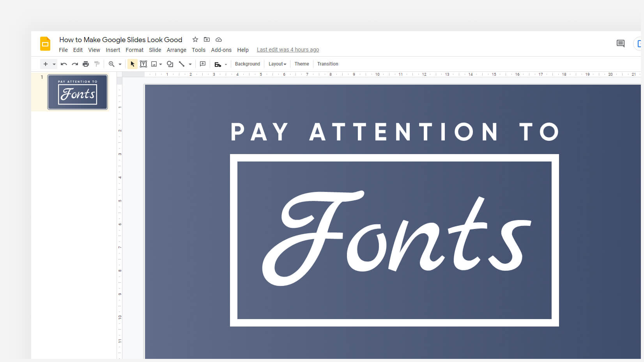Image resolution: width=644 pixels, height=362 pixels.
Task: Print the presentation using printer icon
Action: pos(86,64)
